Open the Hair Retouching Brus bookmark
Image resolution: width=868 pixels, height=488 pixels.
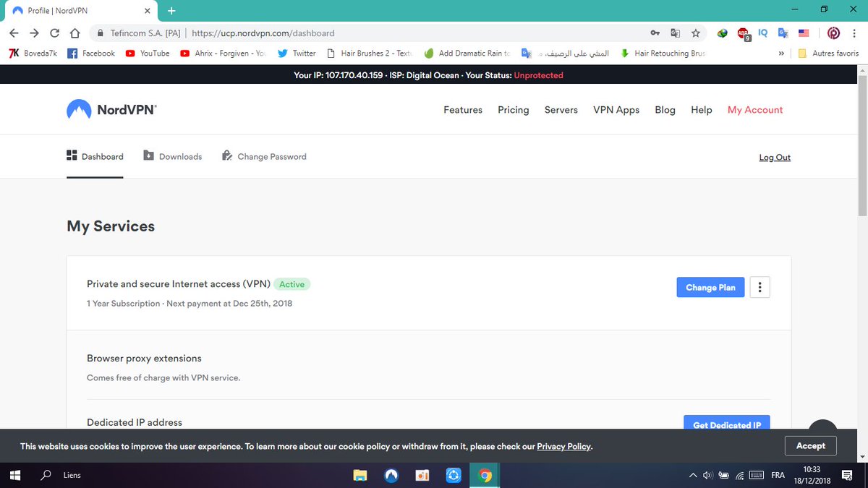pos(663,53)
